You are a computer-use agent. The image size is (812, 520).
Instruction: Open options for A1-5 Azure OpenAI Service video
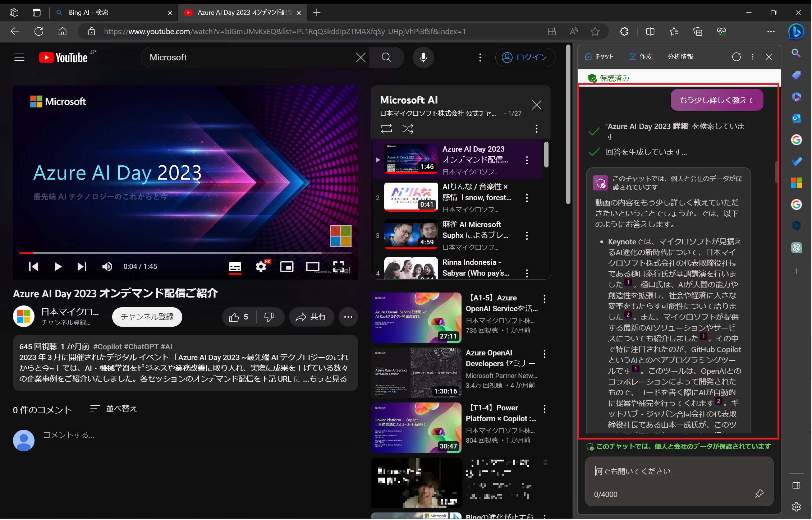[x=545, y=299]
